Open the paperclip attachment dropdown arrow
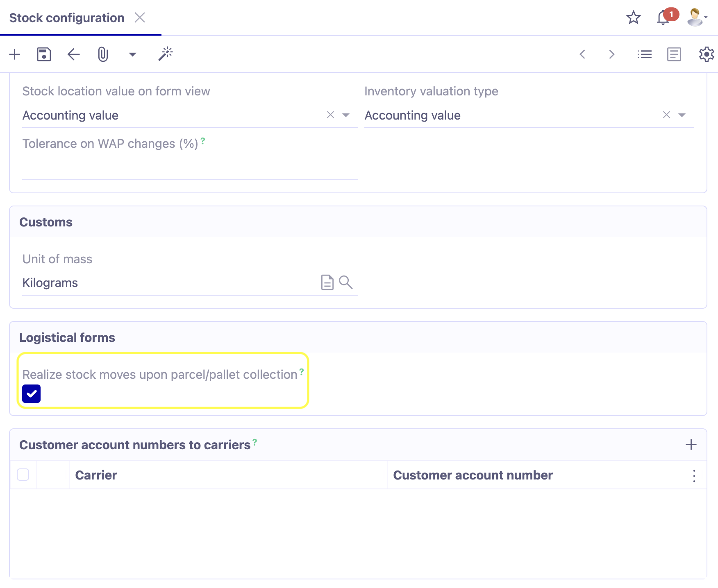Image resolution: width=718 pixels, height=588 pixels. coord(132,54)
